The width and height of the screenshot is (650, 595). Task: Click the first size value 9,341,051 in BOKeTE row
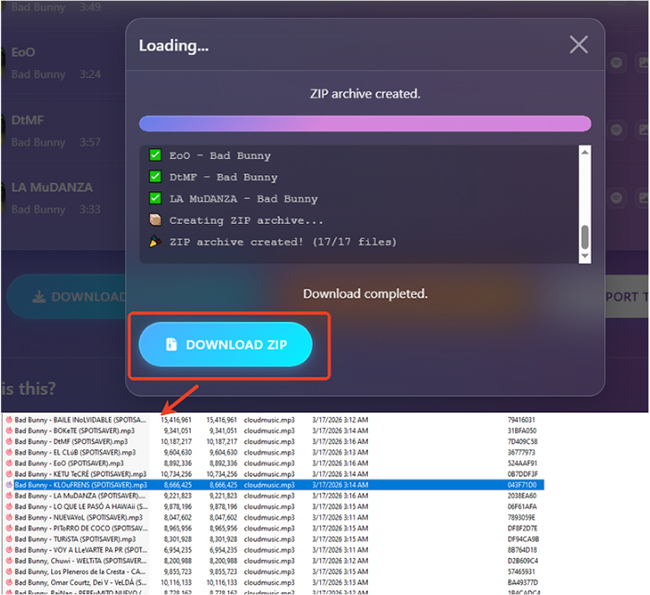tap(178, 430)
